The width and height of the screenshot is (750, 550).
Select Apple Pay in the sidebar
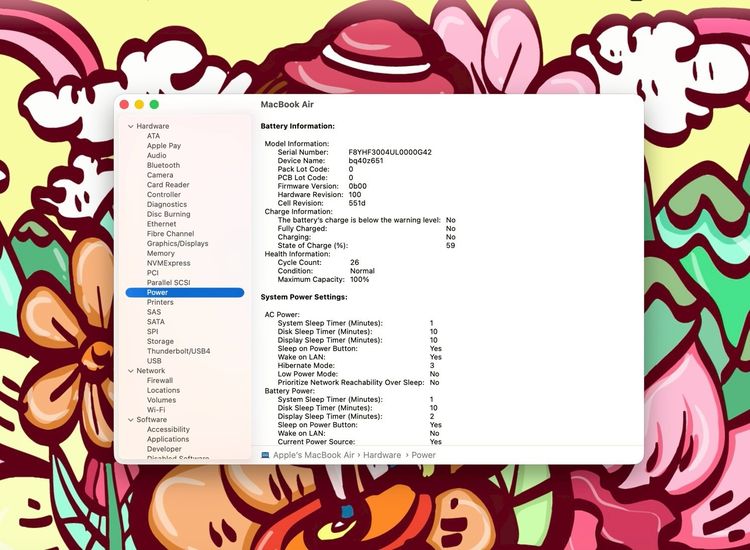click(164, 146)
